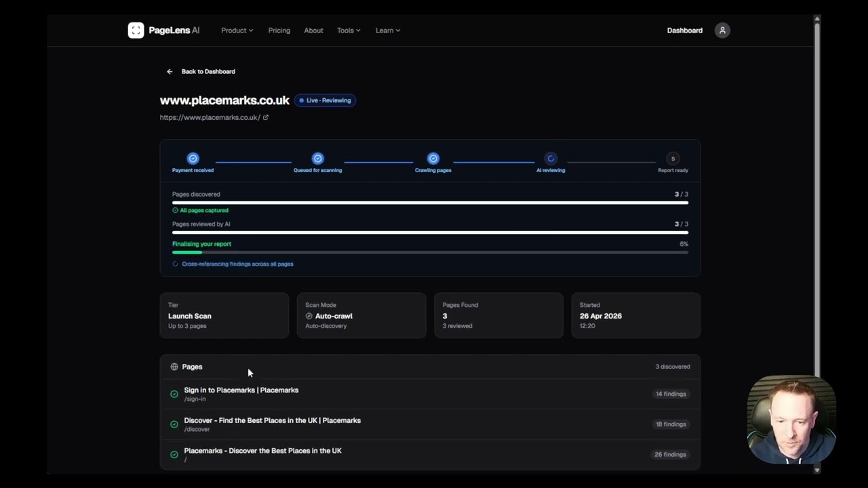Click the Pages discovered progress bar
Viewport: 868px width, 488px height.
point(430,203)
